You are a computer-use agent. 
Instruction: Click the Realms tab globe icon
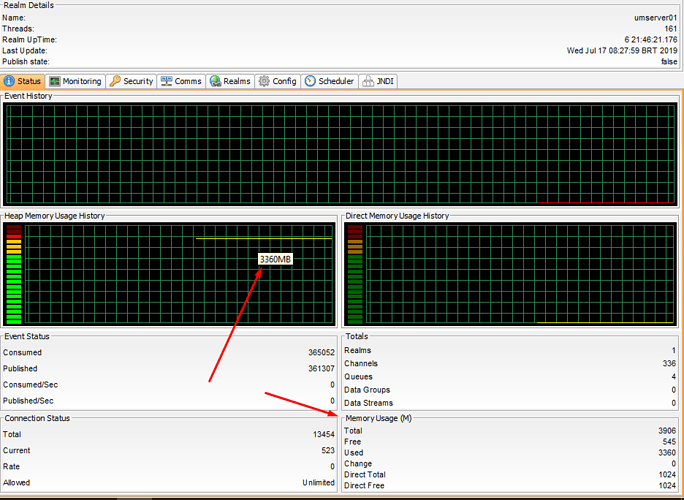coord(215,81)
